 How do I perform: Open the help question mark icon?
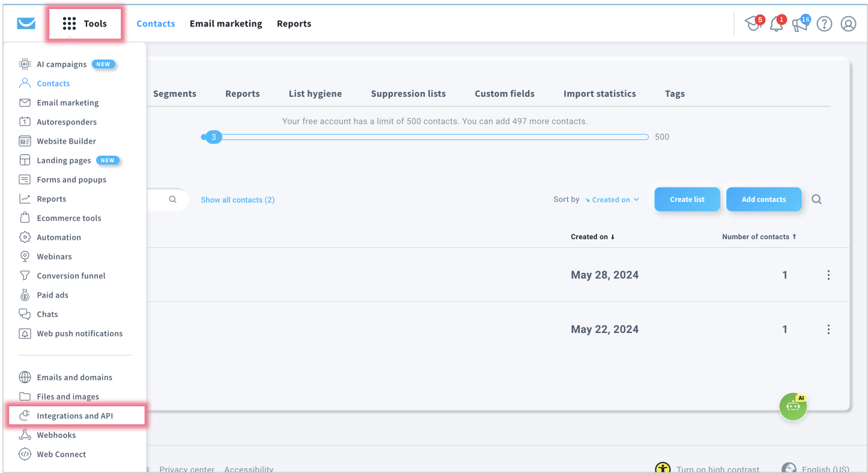[x=824, y=24]
